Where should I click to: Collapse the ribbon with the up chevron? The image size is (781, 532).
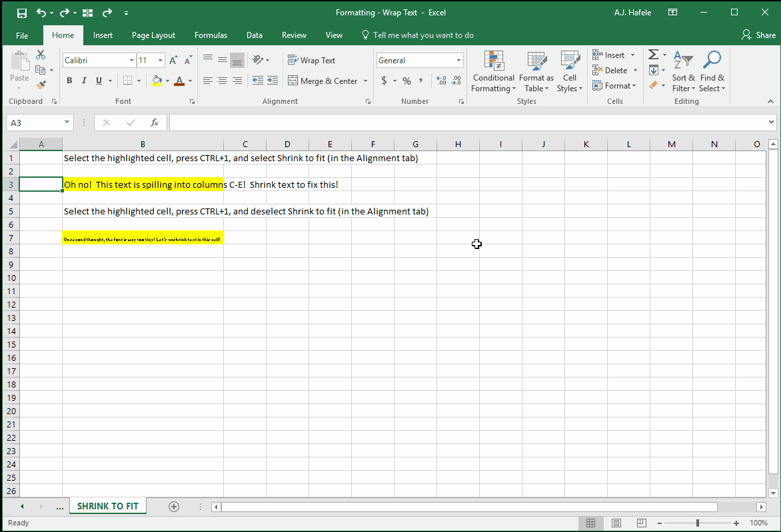coord(770,101)
